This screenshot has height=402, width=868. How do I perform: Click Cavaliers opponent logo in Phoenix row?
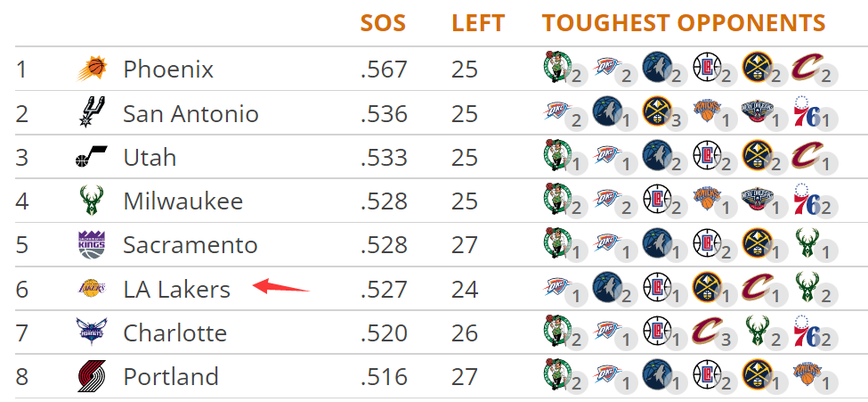(807, 67)
